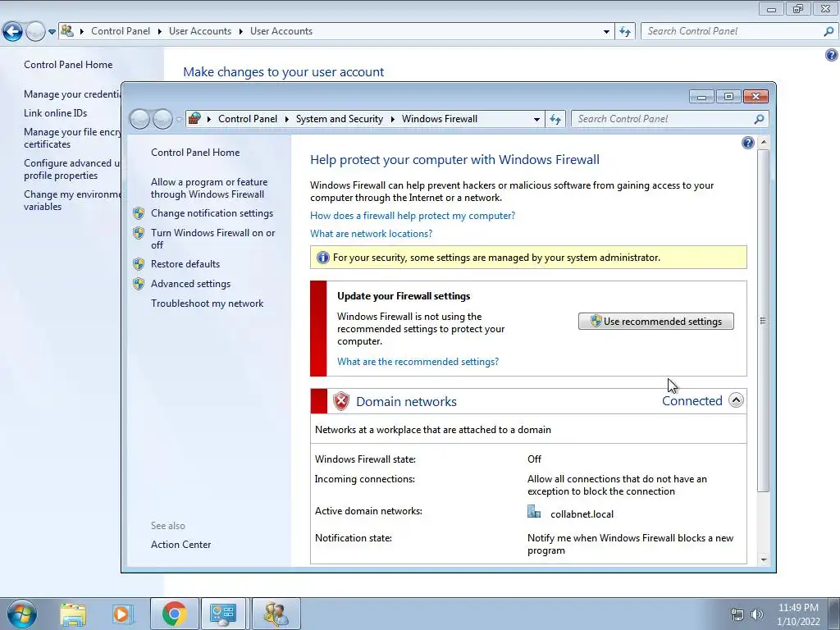Click the back arrow in Firewall window

click(139, 119)
